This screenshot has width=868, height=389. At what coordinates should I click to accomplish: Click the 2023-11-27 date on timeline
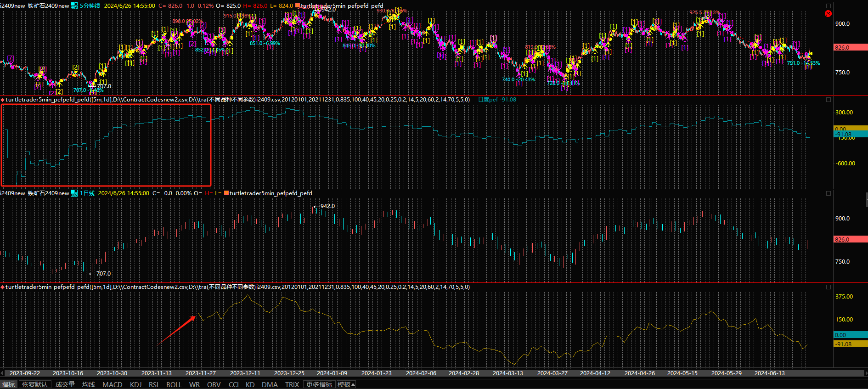click(x=200, y=373)
